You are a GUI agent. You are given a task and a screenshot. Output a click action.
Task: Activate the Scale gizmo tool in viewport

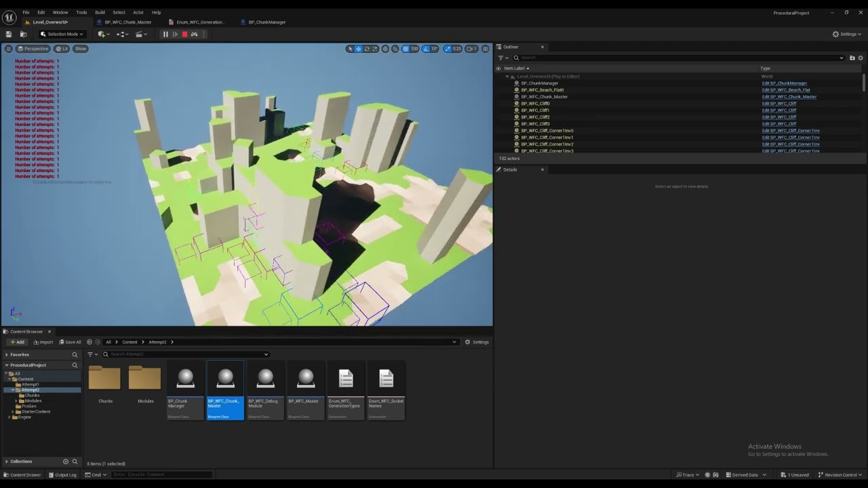[x=375, y=49]
